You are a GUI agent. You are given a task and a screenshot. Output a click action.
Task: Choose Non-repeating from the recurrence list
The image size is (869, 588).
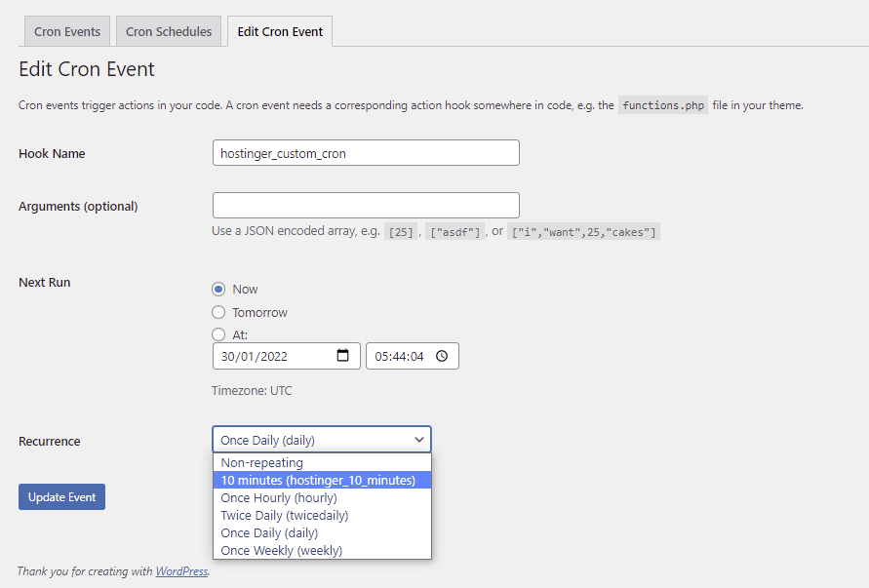[x=322, y=462]
